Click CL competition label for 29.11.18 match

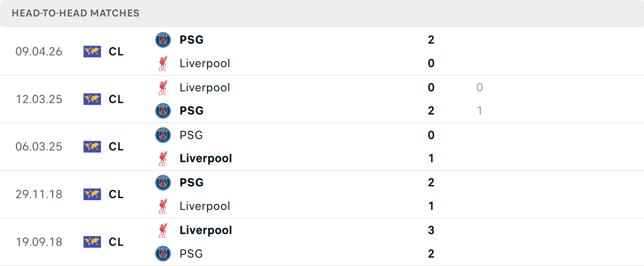116,194
